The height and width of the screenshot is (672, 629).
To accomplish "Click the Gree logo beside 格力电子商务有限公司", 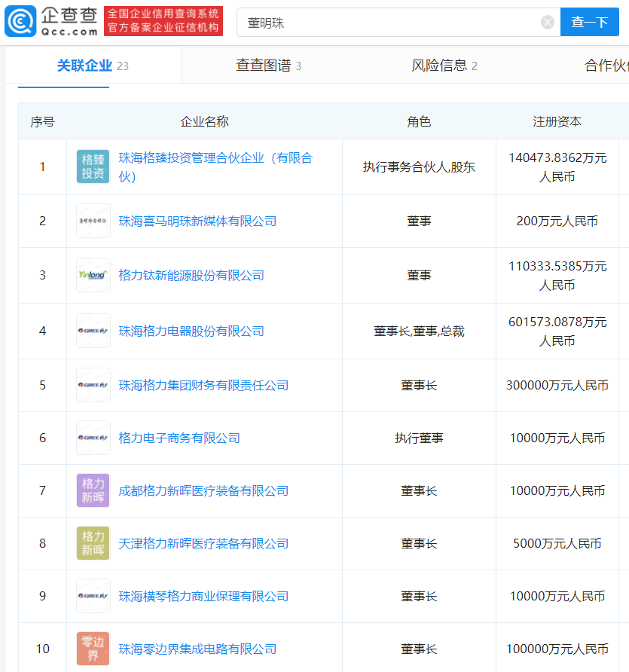I will coord(93,438).
